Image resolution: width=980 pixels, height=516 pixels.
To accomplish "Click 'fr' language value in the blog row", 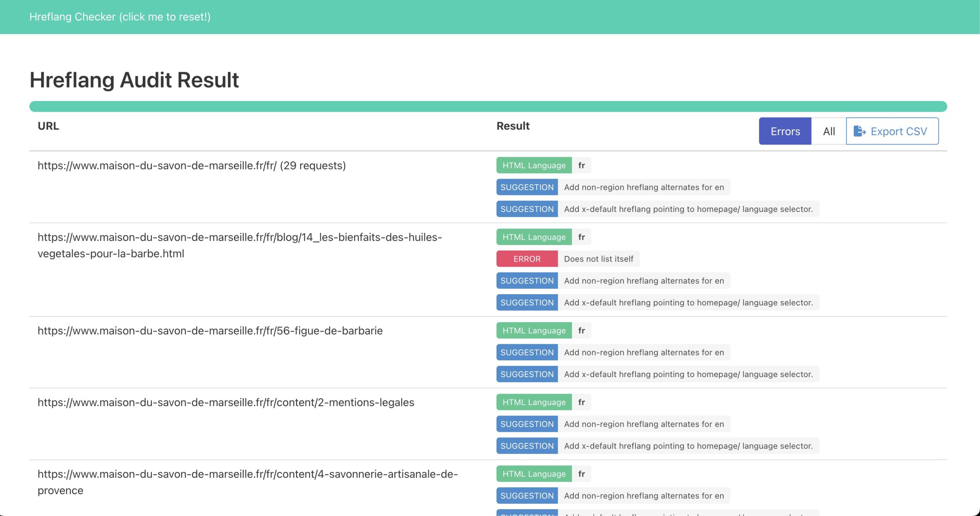I will click(x=581, y=237).
